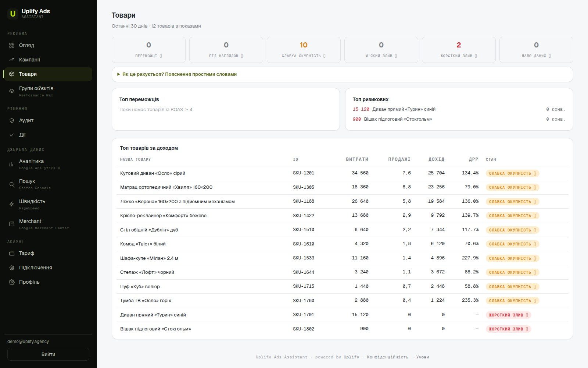The image size is (588, 368).
Task: Click Крісло-реклайнер «Комфорт» бежеве
Action: point(163,216)
